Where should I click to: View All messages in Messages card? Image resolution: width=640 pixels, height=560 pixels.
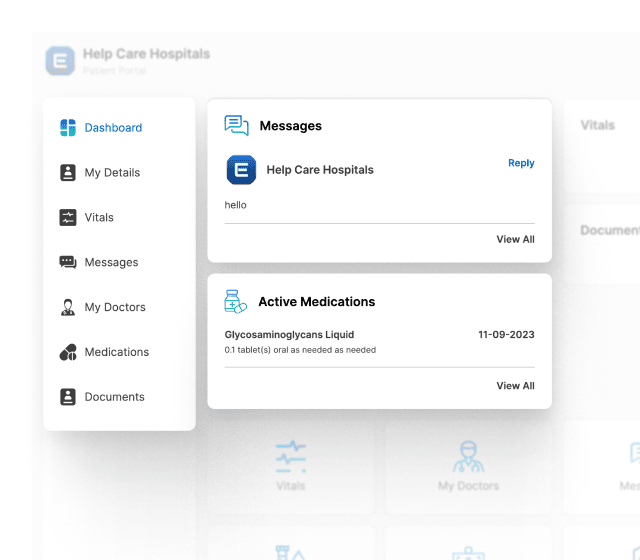(515, 239)
